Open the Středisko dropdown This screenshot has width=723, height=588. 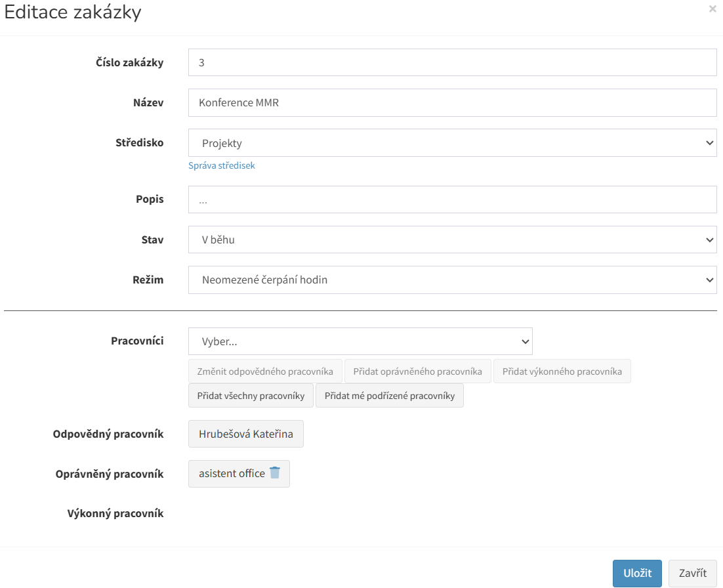pyautogui.click(x=452, y=143)
